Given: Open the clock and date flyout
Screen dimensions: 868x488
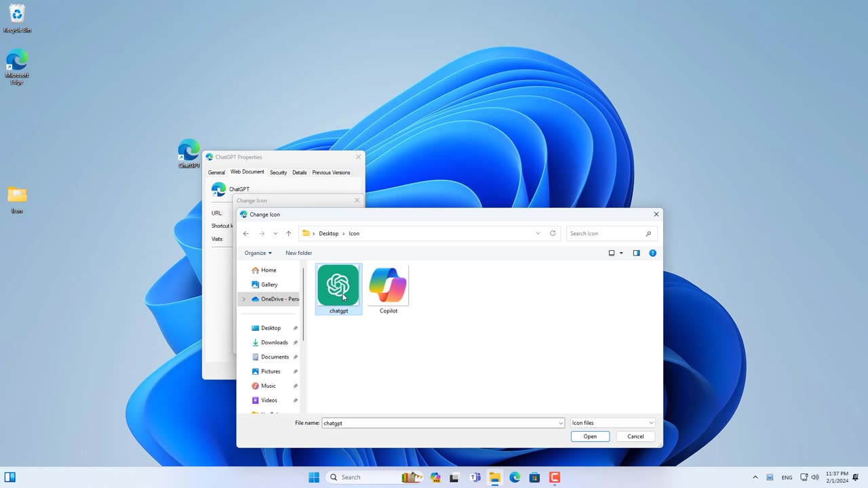Looking at the screenshot, I should click(837, 477).
